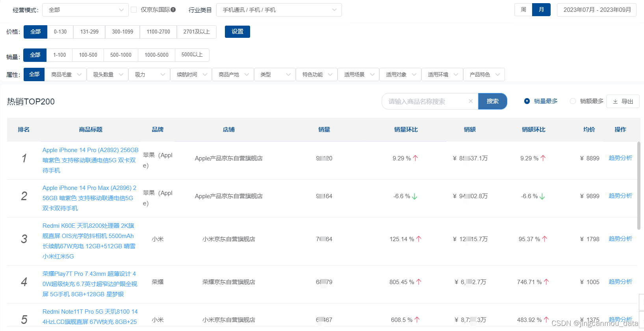Image resolution: width=644 pixels, height=331 pixels.
Task: Click the table vertical scrollbar
Action: 638,185
